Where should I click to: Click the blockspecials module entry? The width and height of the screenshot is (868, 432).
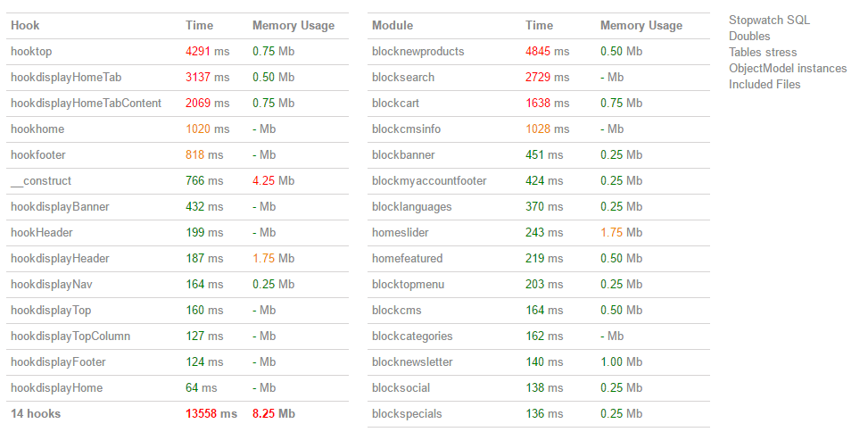407,414
